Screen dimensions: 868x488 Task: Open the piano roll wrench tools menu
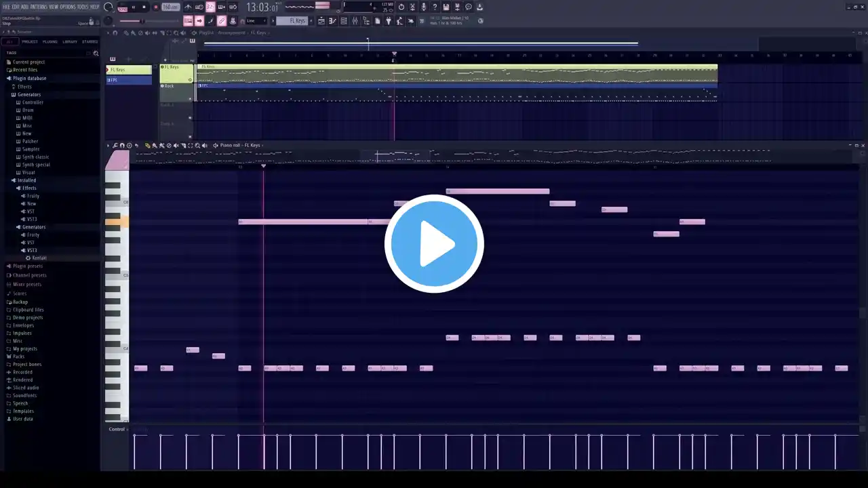[115, 145]
